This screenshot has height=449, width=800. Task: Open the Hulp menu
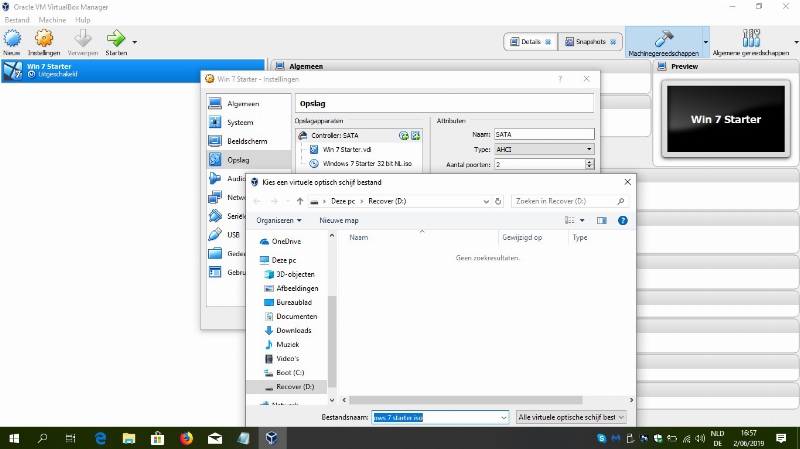[83, 20]
